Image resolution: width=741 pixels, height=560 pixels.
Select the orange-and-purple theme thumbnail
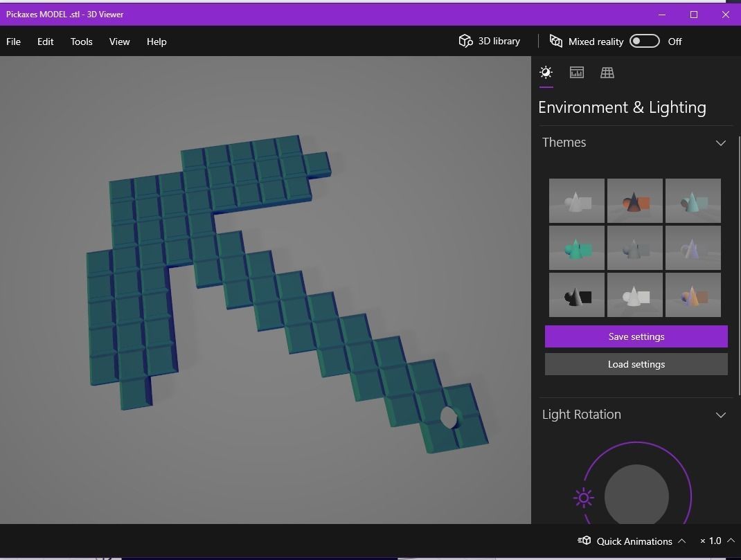click(x=693, y=295)
